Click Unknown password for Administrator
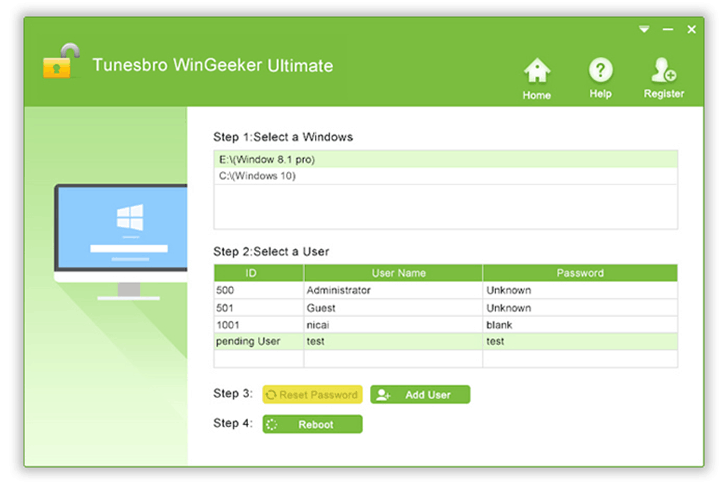Image resolution: width=722 pixels, height=491 pixels. [x=580, y=290]
